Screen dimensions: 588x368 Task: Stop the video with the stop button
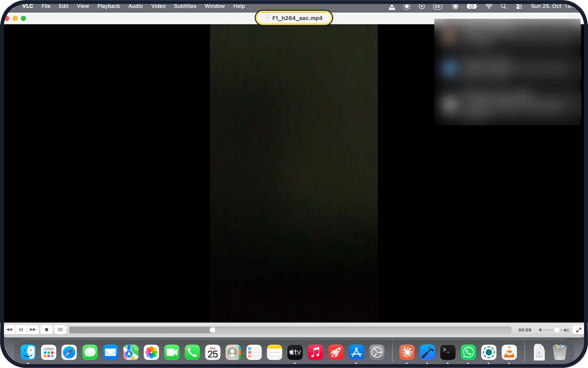[47, 330]
